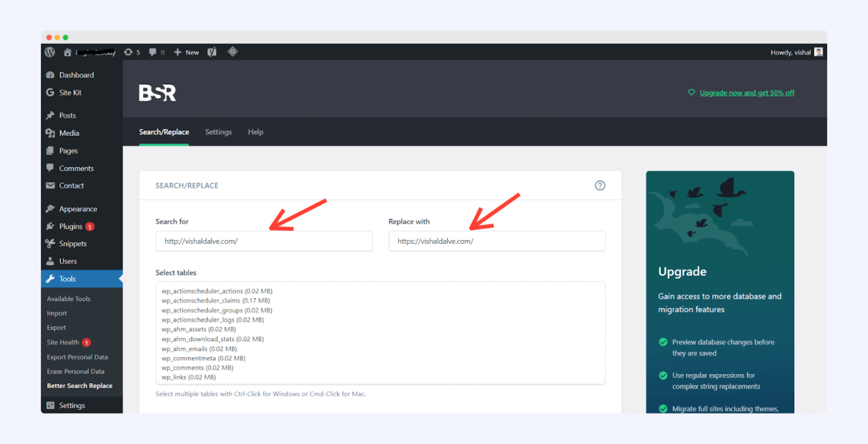Select table wp_ahm_download_stats
Image resolution: width=868 pixels, height=444 pixels.
[x=212, y=339]
